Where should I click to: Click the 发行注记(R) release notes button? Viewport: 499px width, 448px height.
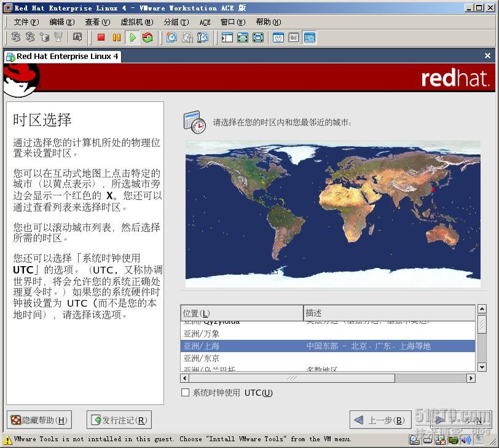[119, 420]
